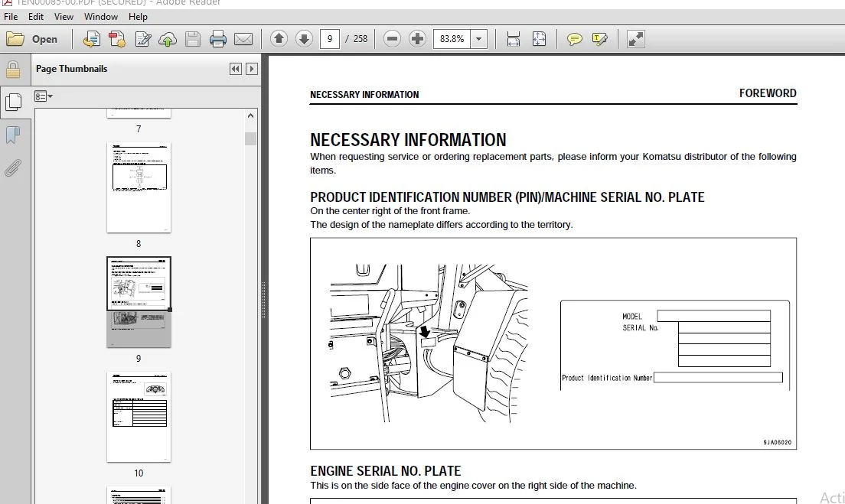Add a sticky note comment

tap(575, 39)
